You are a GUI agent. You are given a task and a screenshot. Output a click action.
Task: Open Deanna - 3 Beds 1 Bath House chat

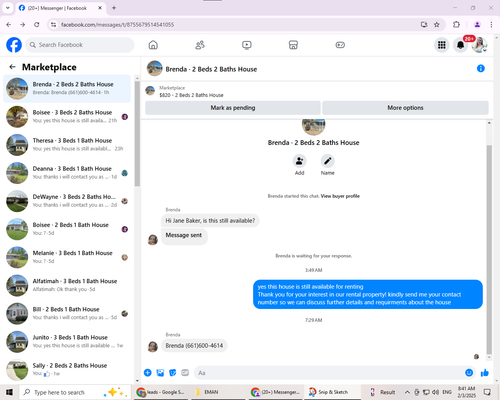[67, 173]
